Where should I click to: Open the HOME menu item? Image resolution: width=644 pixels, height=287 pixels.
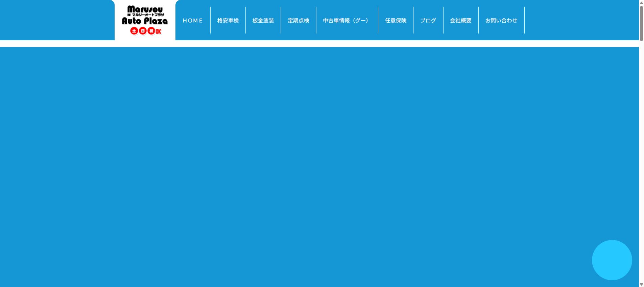click(193, 20)
